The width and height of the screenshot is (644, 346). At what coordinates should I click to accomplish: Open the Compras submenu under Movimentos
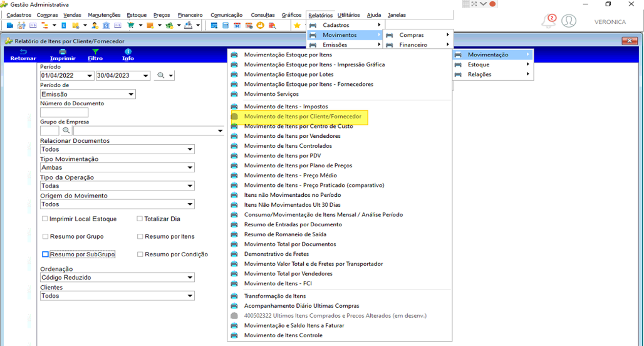(418, 35)
